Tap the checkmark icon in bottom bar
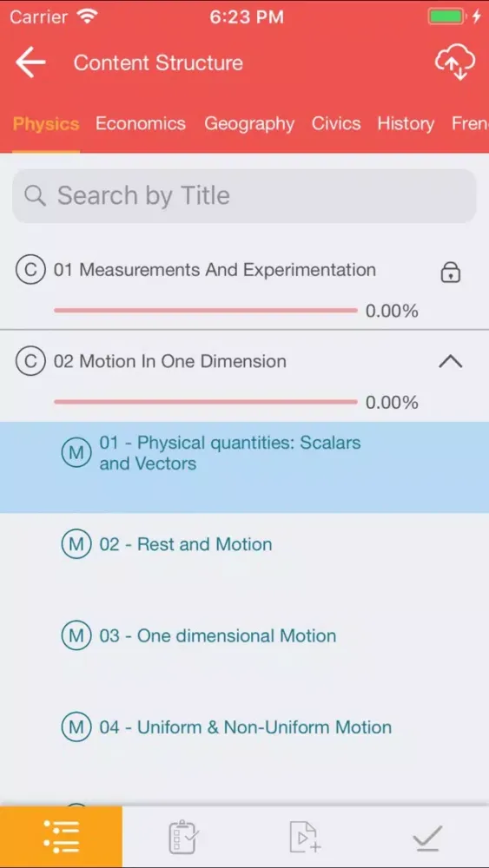 click(x=427, y=838)
